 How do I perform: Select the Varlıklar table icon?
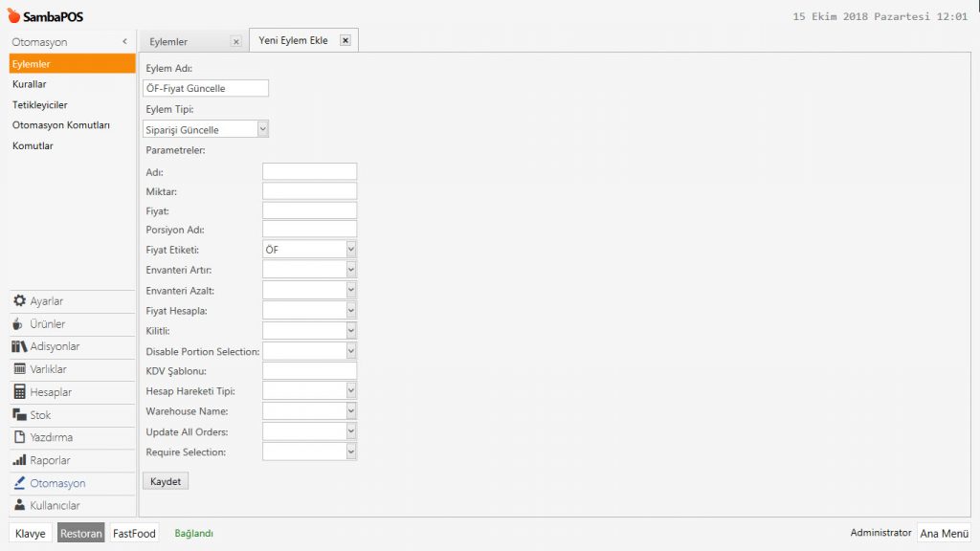pyautogui.click(x=19, y=369)
